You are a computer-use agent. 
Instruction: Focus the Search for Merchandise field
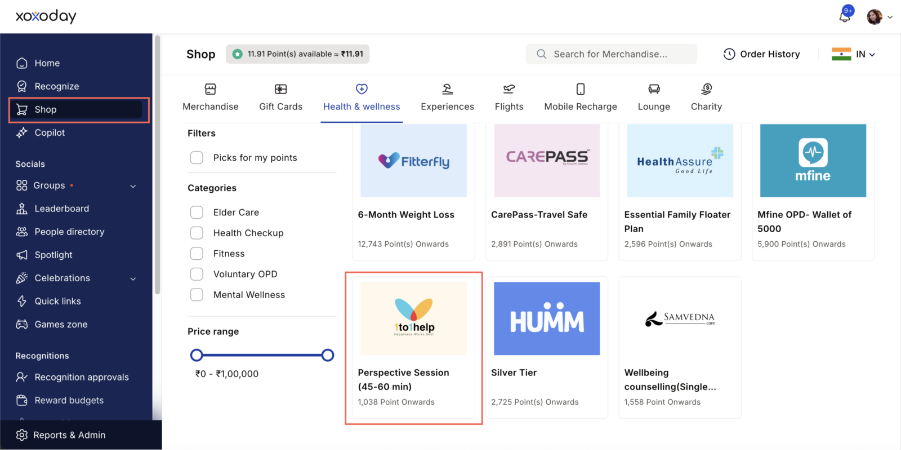click(x=611, y=54)
